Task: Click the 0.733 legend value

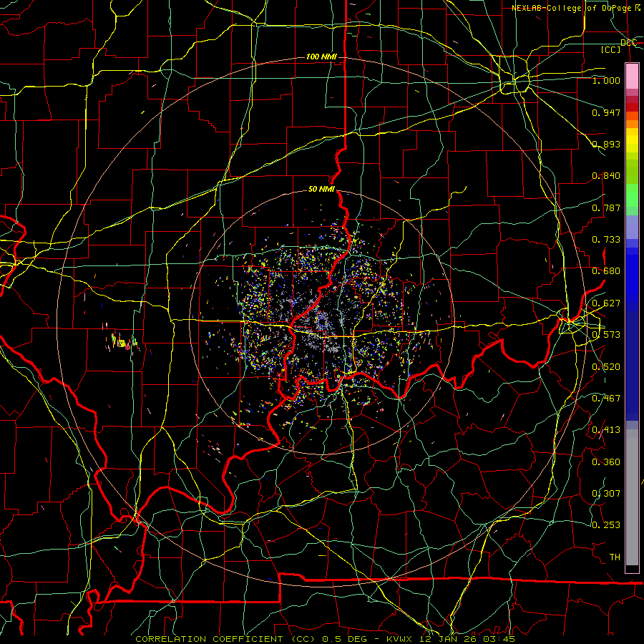Action: pyautogui.click(x=606, y=240)
